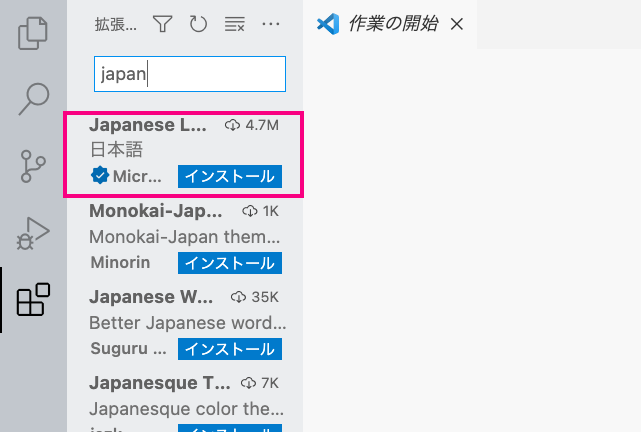
Task: Open the Run and Debug view
Action: (x=33, y=233)
